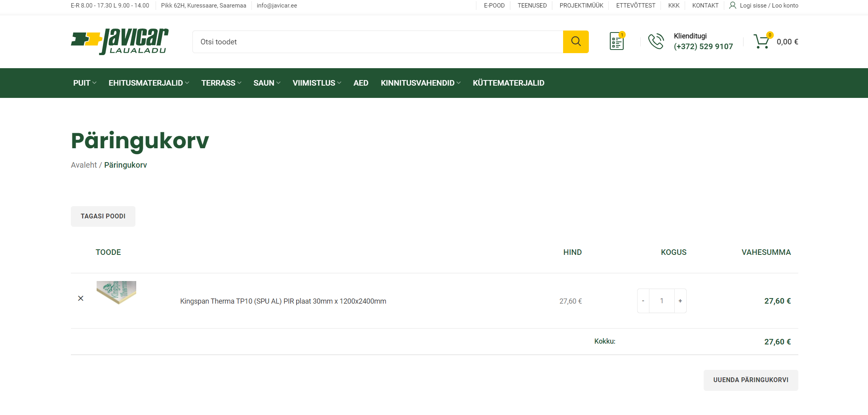This screenshot has height=415, width=868.
Task: Click the user account icon
Action: tap(733, 5)
